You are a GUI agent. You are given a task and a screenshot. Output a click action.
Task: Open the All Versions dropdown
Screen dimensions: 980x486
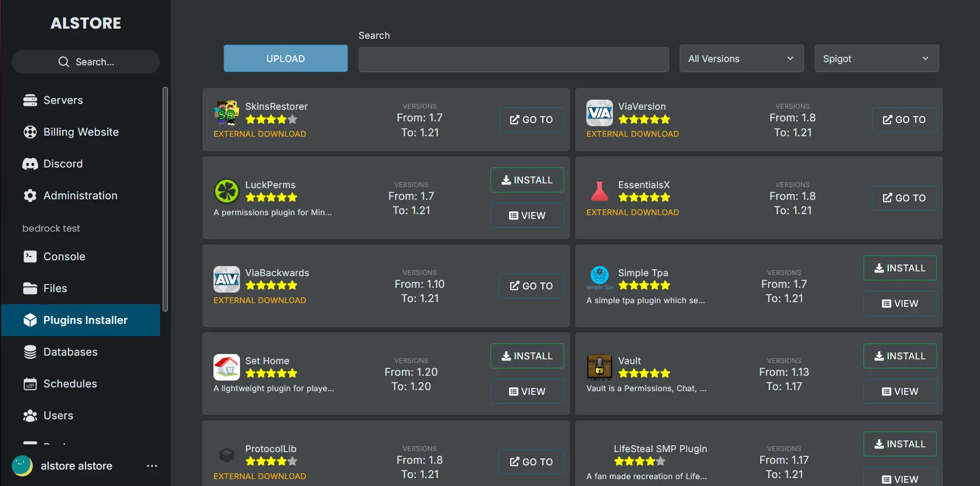click(741, 58)
